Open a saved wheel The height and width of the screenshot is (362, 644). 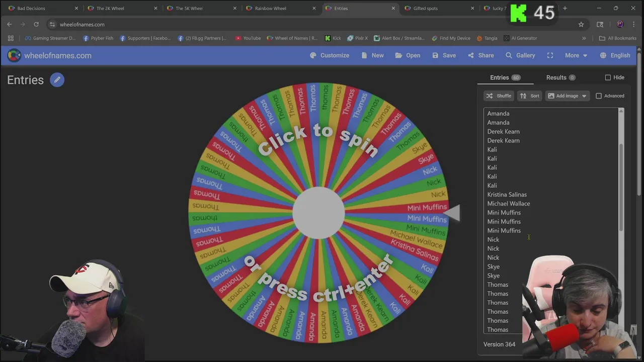coord(408,55)
